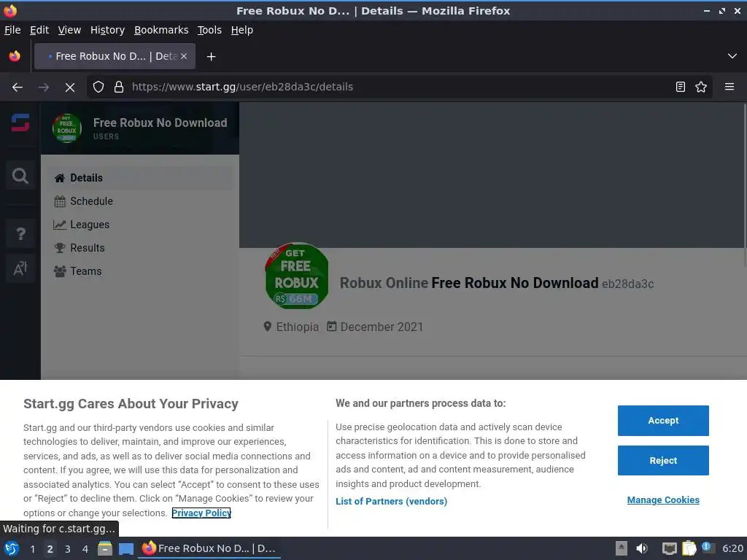Open the Manage Cookies link
This screenshot has height=560, width=747.
pos(663,500)
